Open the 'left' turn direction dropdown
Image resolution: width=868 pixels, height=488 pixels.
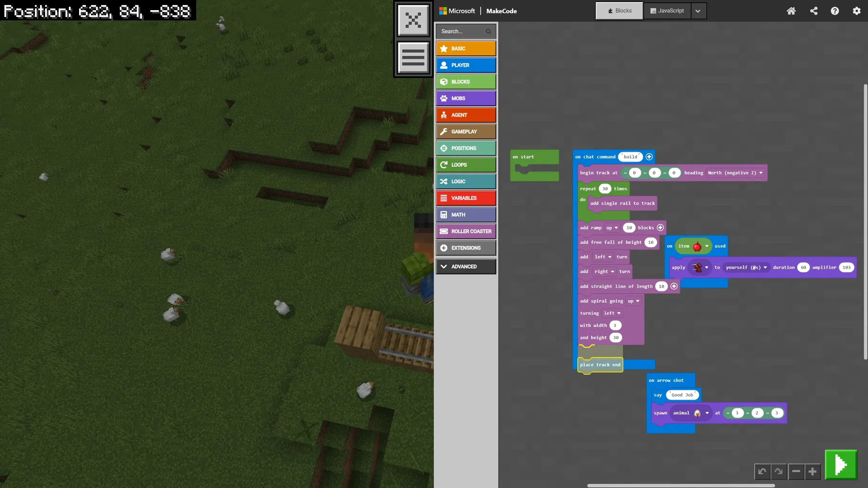pos(603,257)
